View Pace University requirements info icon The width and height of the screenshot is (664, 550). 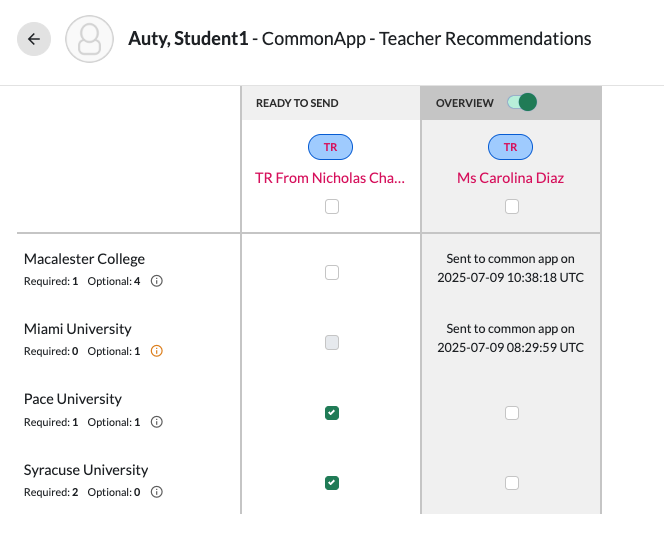coord(157,422)
